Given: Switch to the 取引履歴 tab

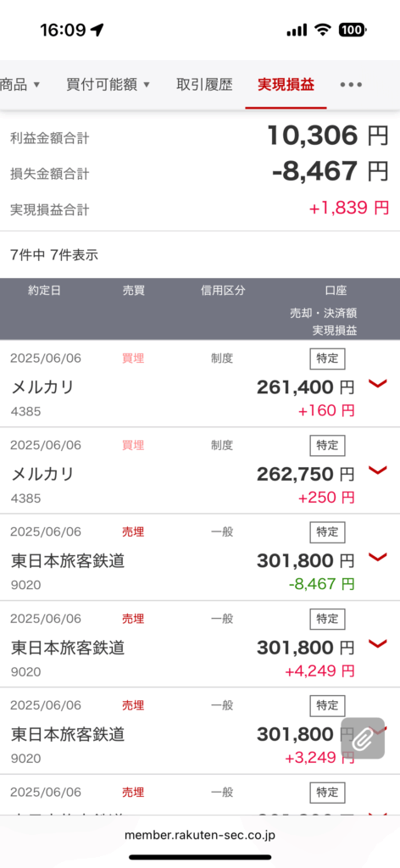Looking at the screenshot, I should pyautogui.click(x=204, y=85).
